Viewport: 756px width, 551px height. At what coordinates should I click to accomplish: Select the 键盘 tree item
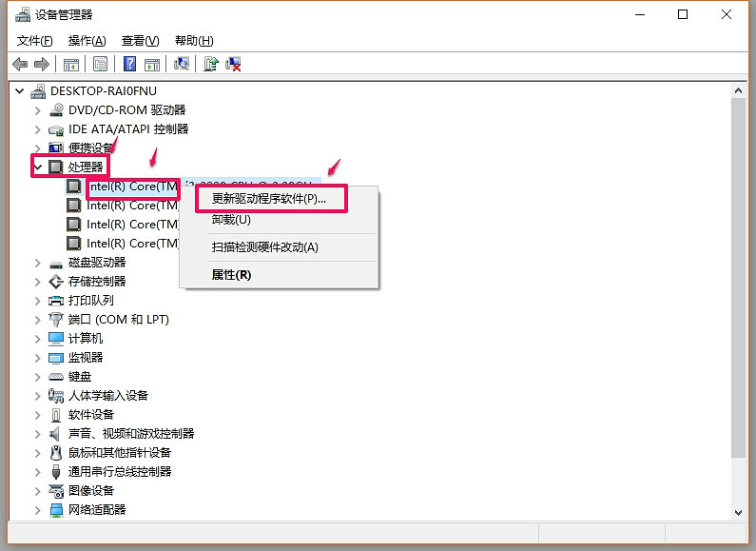pos(80,377)
